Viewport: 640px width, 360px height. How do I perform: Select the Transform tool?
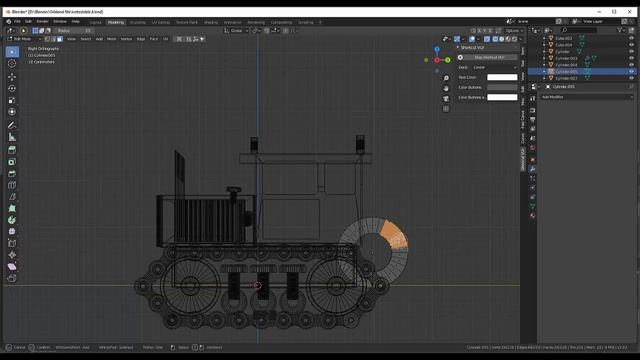point(12,112)
